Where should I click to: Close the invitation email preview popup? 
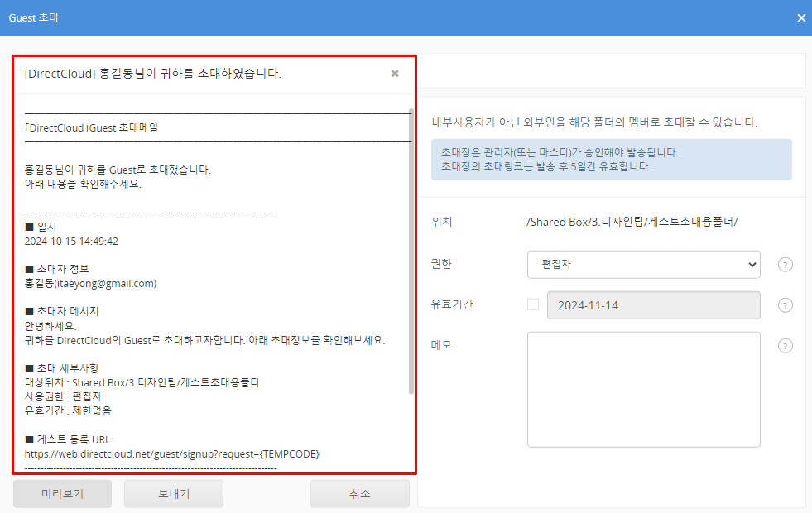pyautogui.click(x=395, y=74)
